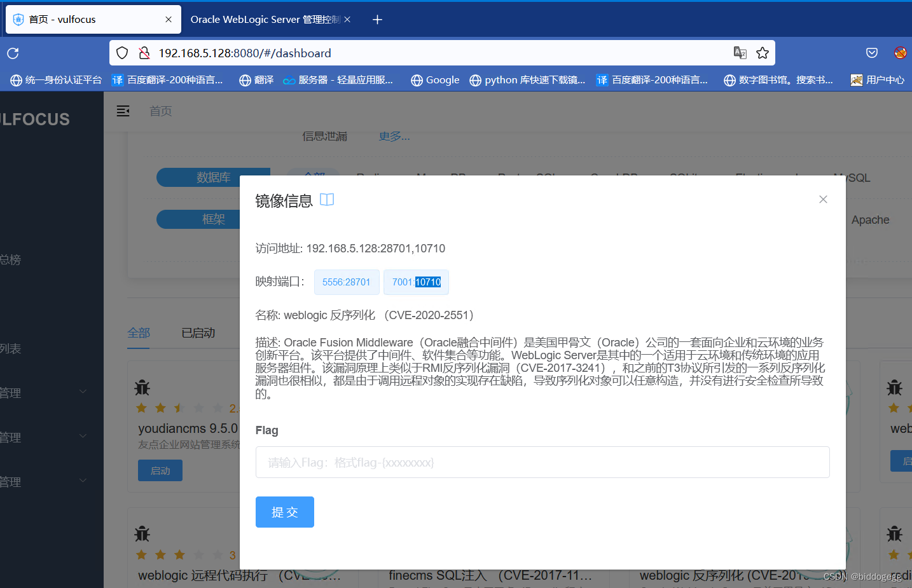This screenshot has height=588, width=912.
Task: Click the access address 192.168.5.128:28701,10710
Action: (x=376, y=249)
